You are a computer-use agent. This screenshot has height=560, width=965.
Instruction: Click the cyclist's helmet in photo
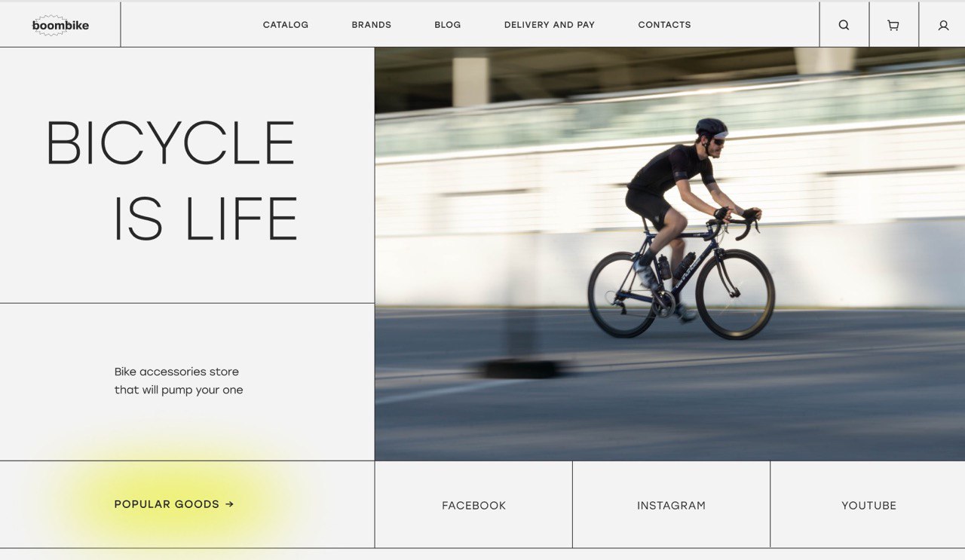coord(711,128)
